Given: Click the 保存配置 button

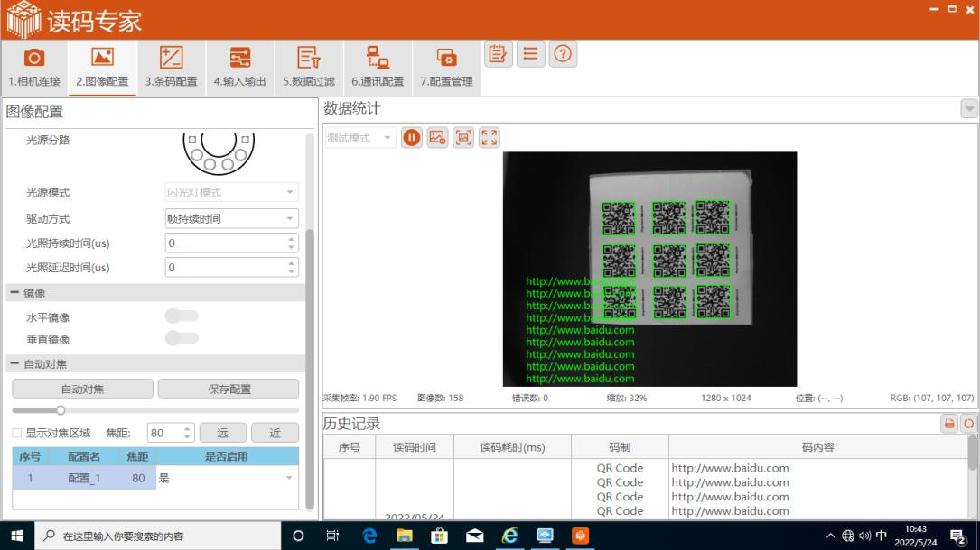Looking at the screenshot, I should tap(228, 389).
